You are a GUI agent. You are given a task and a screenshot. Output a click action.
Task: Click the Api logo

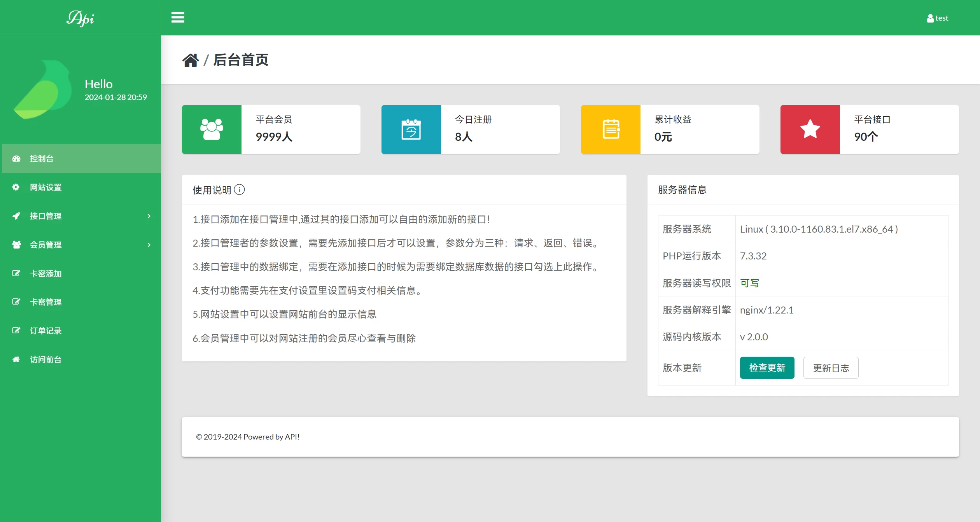click(80, 18)
